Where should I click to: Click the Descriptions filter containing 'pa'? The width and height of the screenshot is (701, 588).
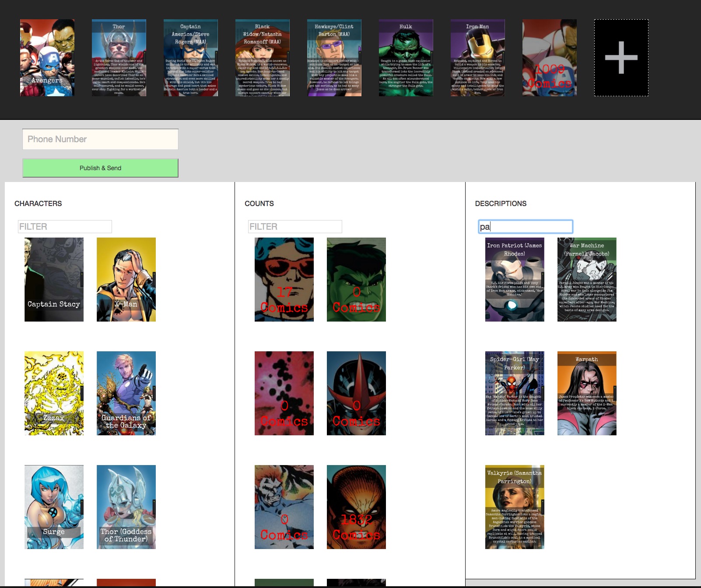click(x=526, y=227)
